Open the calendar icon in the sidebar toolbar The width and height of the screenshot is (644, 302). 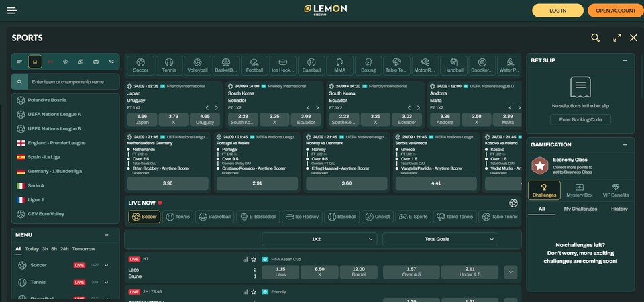(96, 62)
